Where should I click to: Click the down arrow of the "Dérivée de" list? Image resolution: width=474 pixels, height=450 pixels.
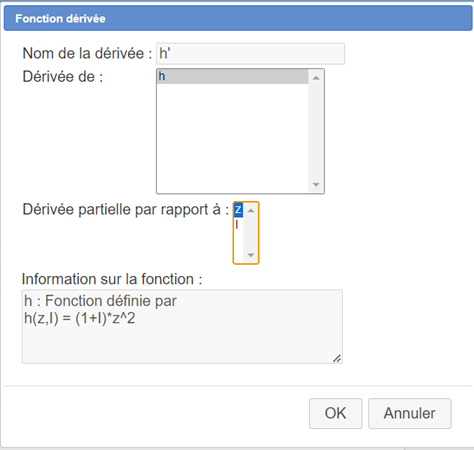[x=316, y=185]
